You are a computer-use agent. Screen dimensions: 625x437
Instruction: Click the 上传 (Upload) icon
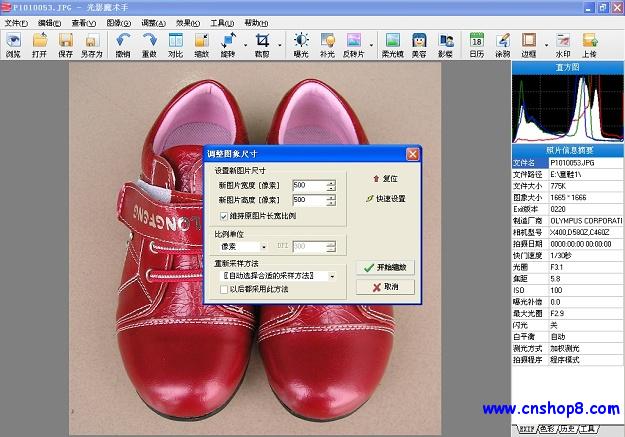(x=589, y=45)
